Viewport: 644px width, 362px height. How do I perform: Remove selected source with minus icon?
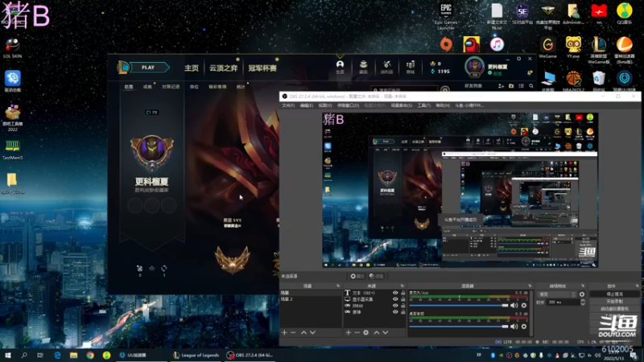(357, 332)
